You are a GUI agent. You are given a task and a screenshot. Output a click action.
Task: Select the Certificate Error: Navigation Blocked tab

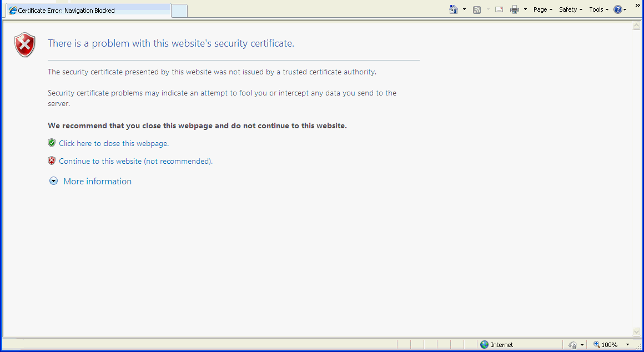pos(88,10)
